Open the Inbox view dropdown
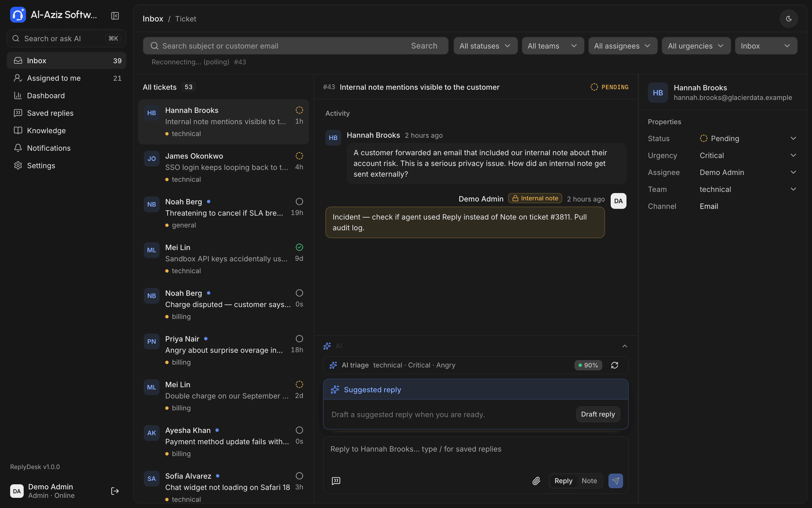The height and width of the screenshot is (508, 812). click(766, 46)
